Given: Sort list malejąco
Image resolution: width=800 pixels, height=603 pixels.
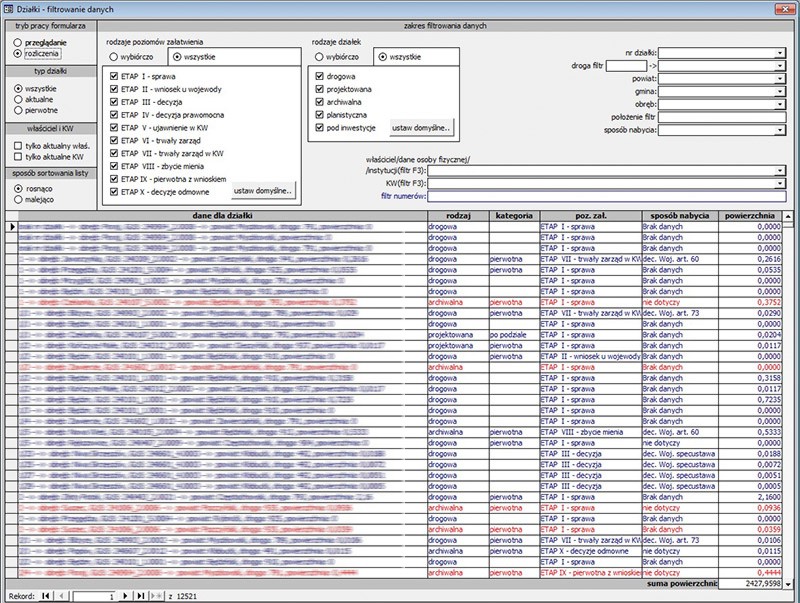Looking at the screenshot, I should coord(18,199).
